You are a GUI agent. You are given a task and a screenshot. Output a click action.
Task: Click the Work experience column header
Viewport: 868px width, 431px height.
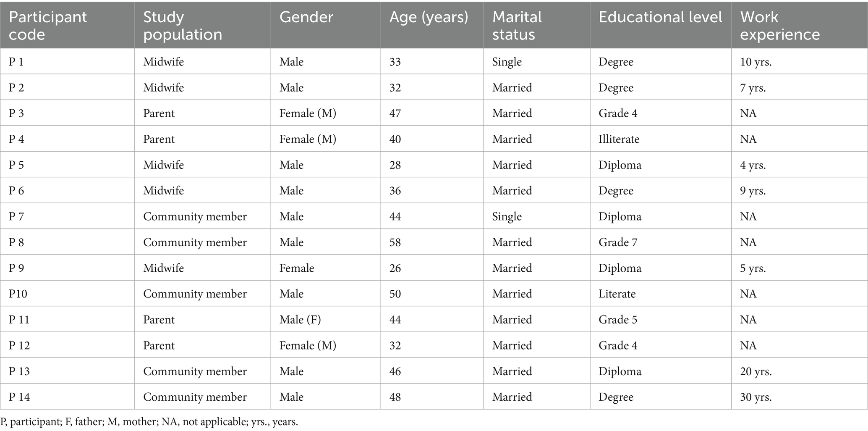[800, 25]
